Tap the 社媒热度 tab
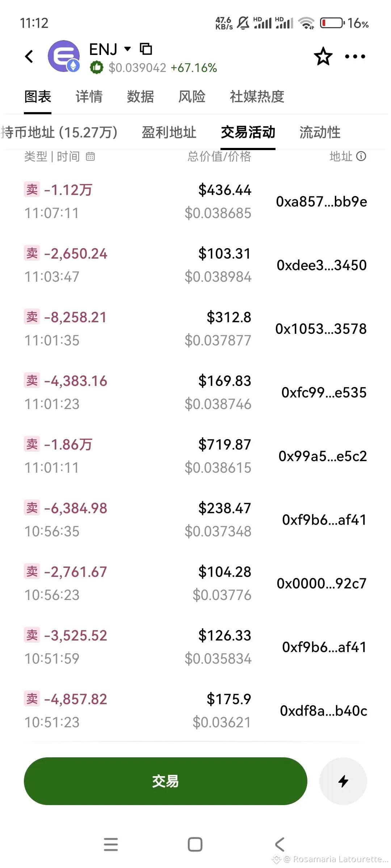This screenshot has width=391, height=868. pyautogui.click(x=257, y=97)
